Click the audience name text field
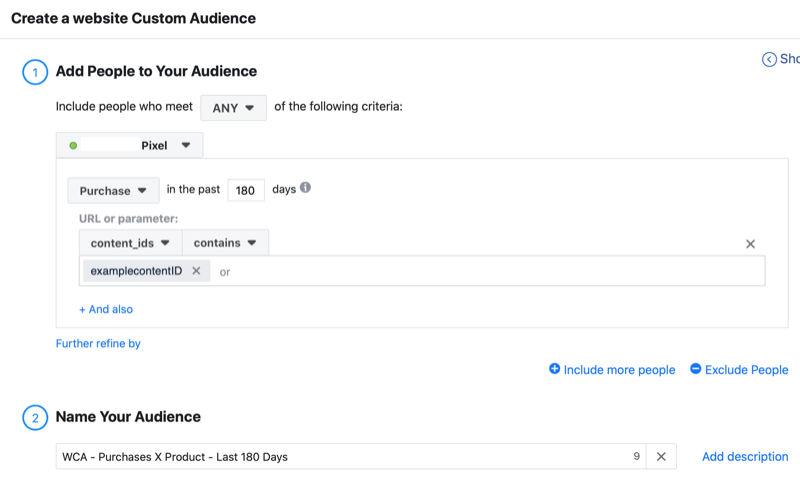The width and height of the screenshot is (800, 492). [x=340, y=457]
